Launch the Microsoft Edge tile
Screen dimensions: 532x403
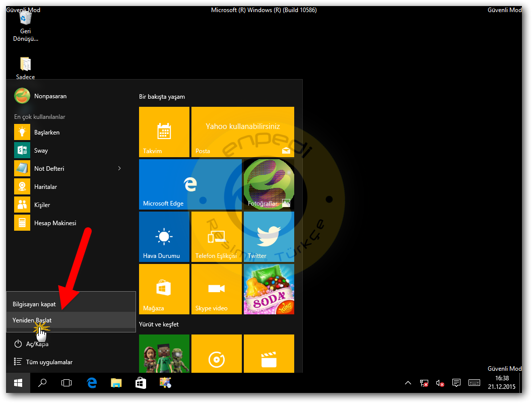click(x=190, y=184)
